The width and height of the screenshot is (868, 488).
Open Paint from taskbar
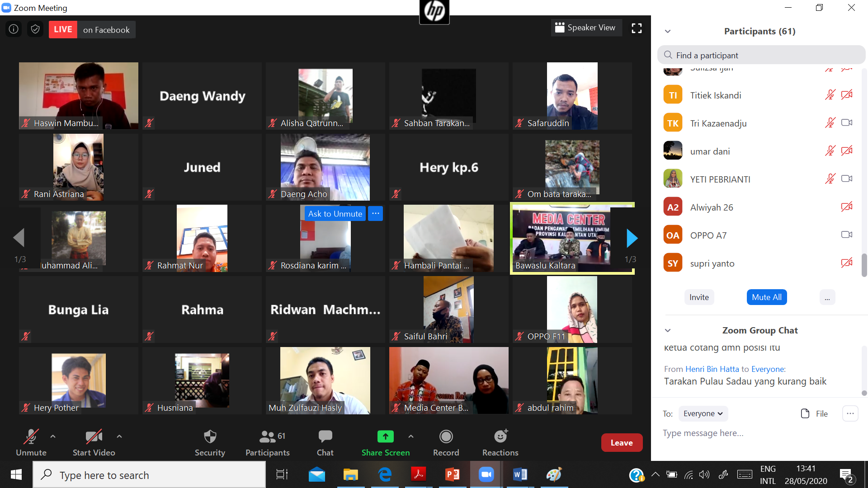(554, 474)
